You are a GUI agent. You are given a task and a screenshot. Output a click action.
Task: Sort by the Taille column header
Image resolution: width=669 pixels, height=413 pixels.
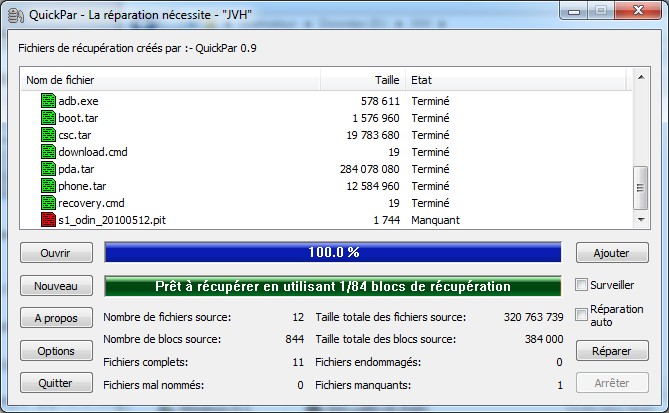tap(363, 80)
